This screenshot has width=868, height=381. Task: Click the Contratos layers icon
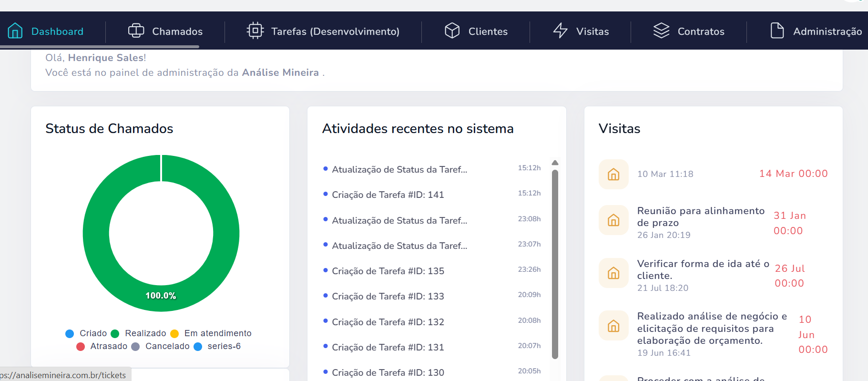tap(661, 31)
